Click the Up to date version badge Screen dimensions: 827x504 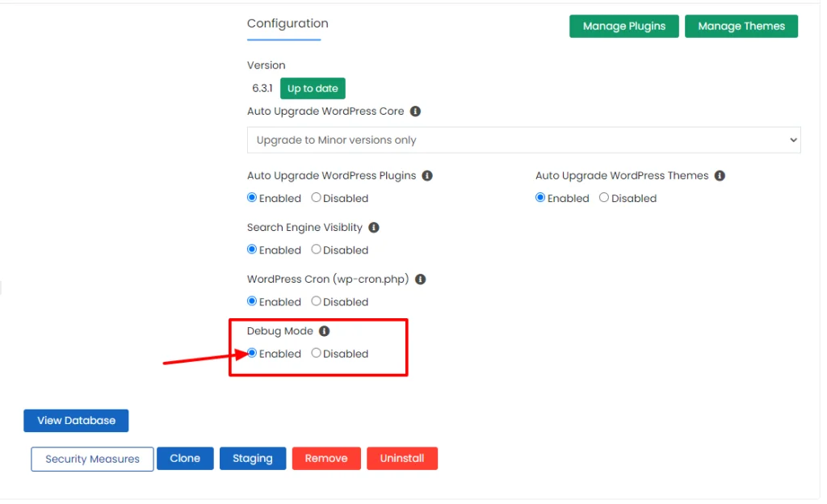coord(313,89)
